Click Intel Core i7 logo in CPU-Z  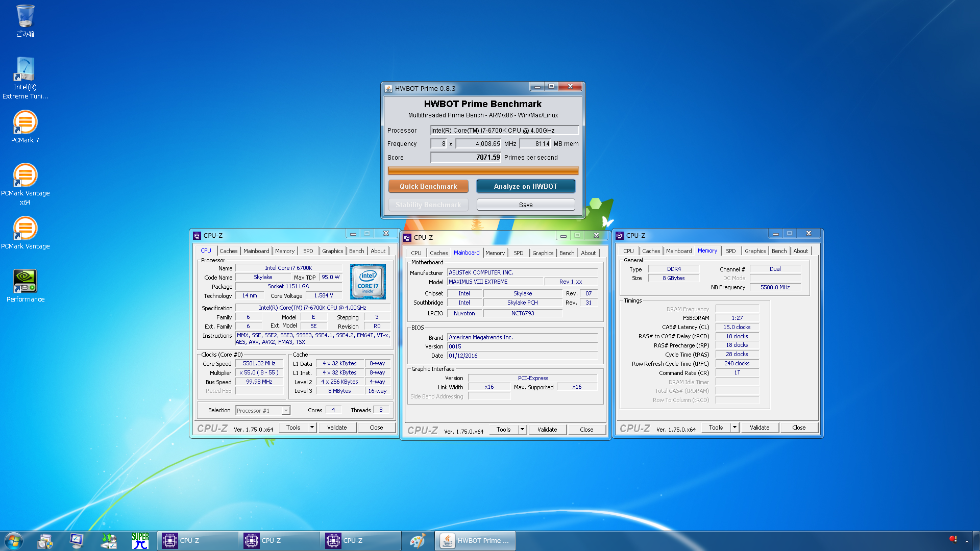[368, 282]
